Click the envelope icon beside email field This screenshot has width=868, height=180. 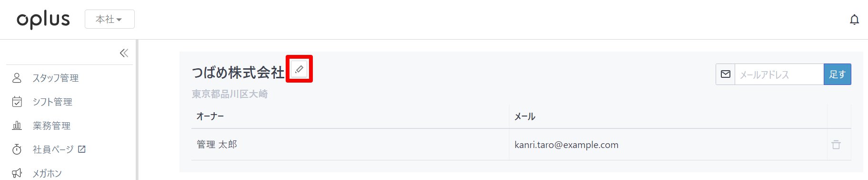(x=726, y=74)
